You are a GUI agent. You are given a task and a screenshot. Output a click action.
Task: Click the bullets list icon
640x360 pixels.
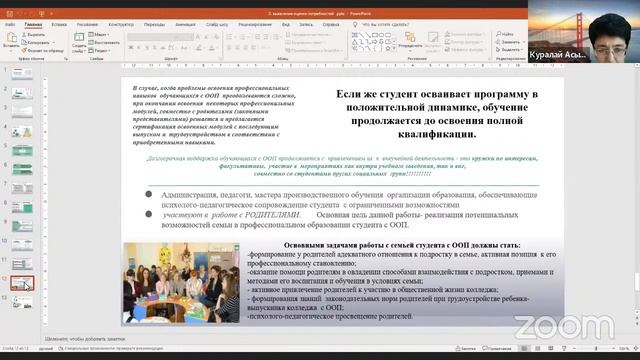point(230,37)
